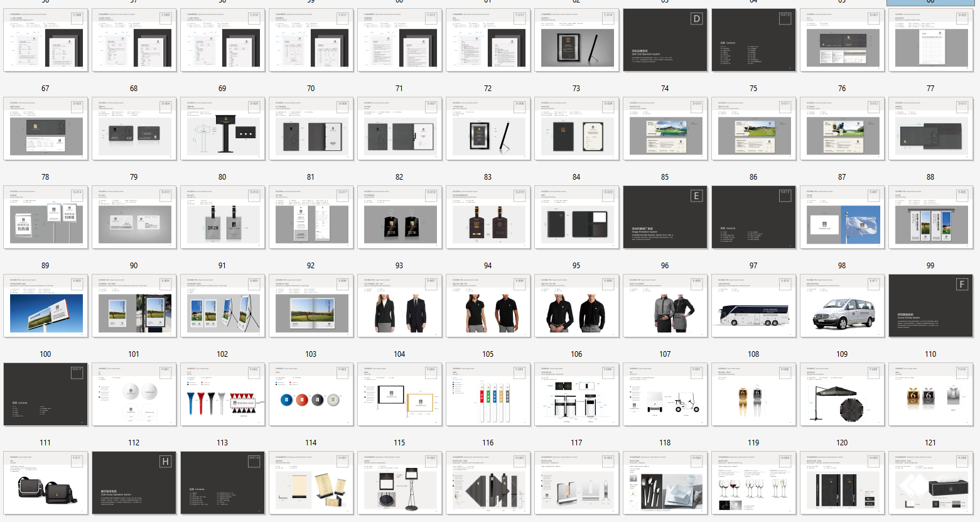Viewport: 980px width, 522px height.
Task: Open the Club House Operation System title slide
Action: [134, 483]
